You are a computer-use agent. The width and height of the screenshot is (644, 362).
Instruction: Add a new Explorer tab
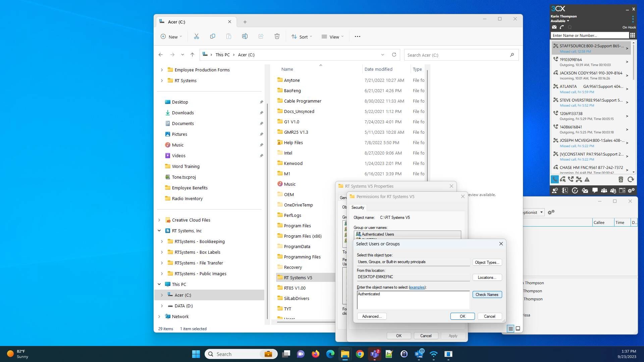click(x=245, y=22)
